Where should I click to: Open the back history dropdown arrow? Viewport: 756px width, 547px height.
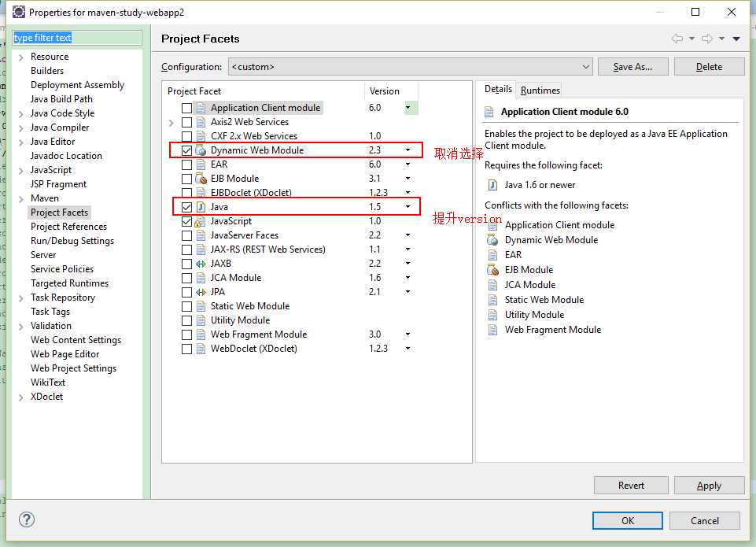click(691, 39)
